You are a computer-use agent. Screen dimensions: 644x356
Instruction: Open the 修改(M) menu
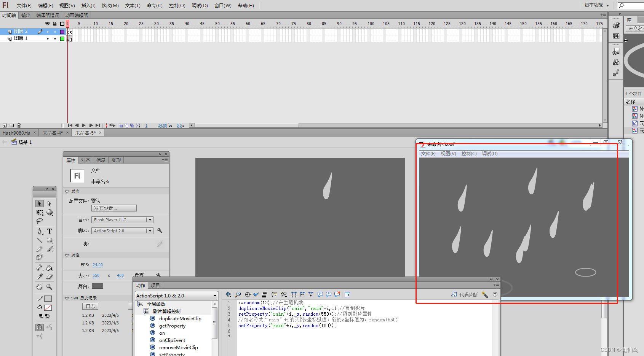pyautogui.click(x=110, y=5)
